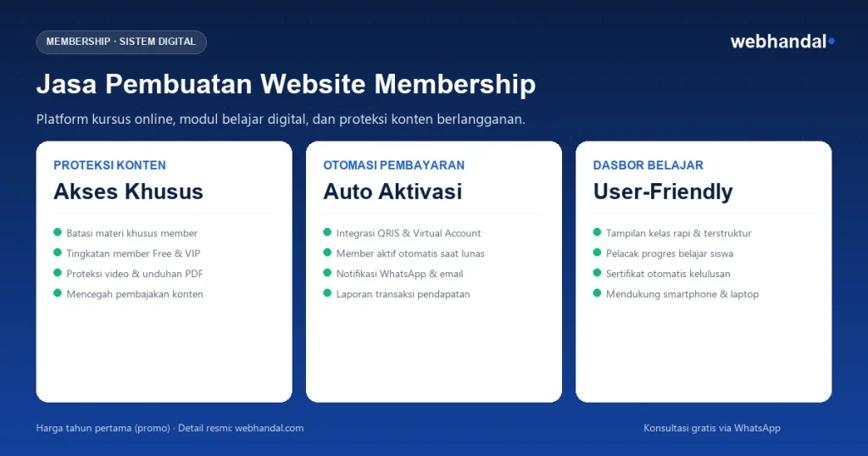
Task: Click the Akses Khusus card title
Action: 129,192
